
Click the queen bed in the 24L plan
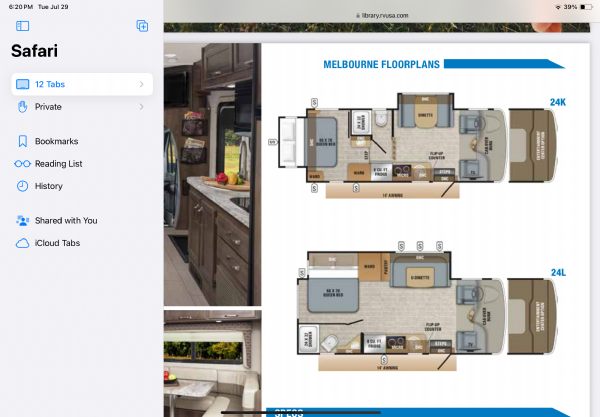[x=333, y=295]
